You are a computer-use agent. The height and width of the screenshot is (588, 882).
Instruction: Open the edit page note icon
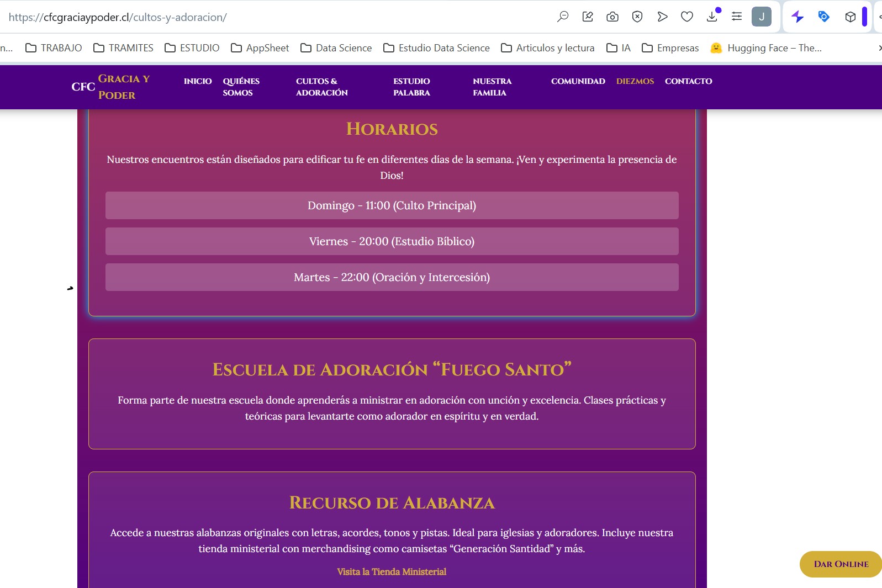pos(588,17)
